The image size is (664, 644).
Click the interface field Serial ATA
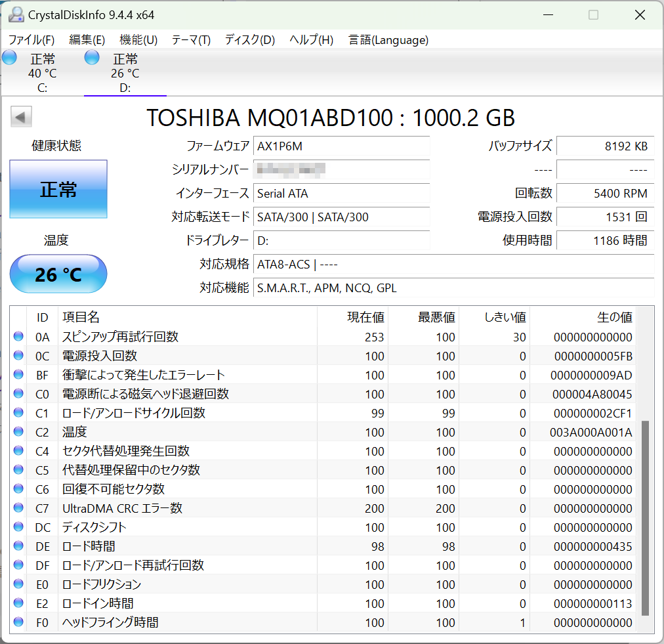341,194
